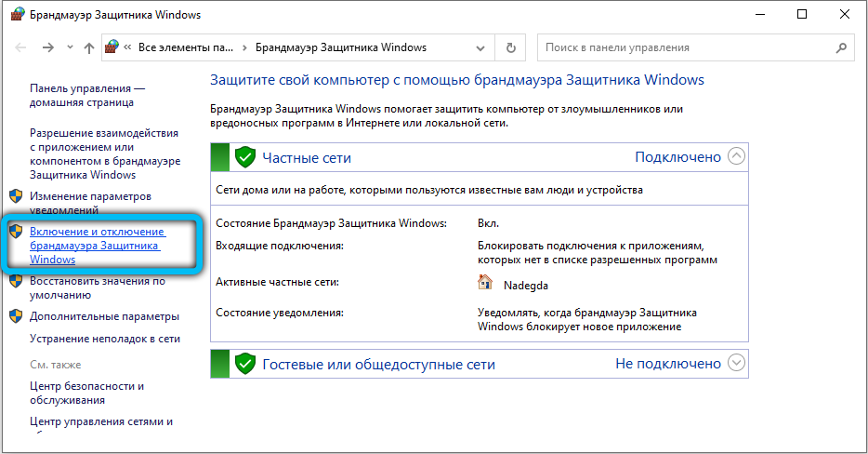The image size is (868, 454).
Task: Select "Брандмауэр Защитника Windows" breadcrumb item
Action: tap(340, 47)
